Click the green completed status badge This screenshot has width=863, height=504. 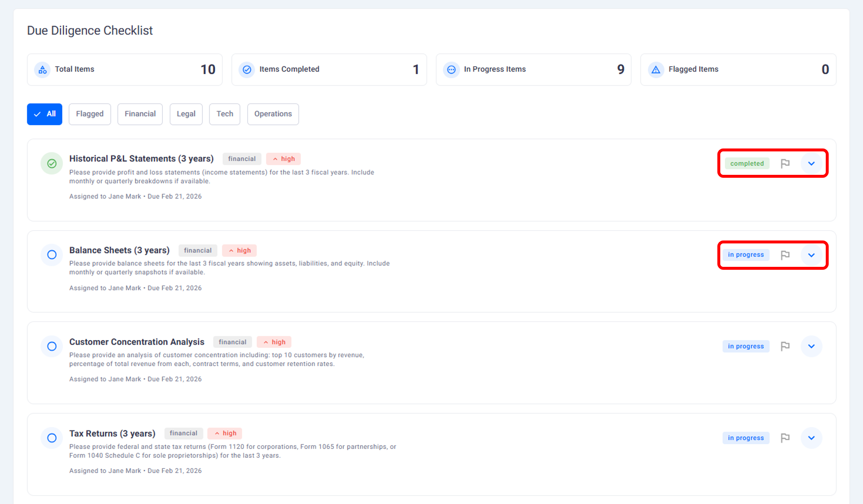[747, 164]
